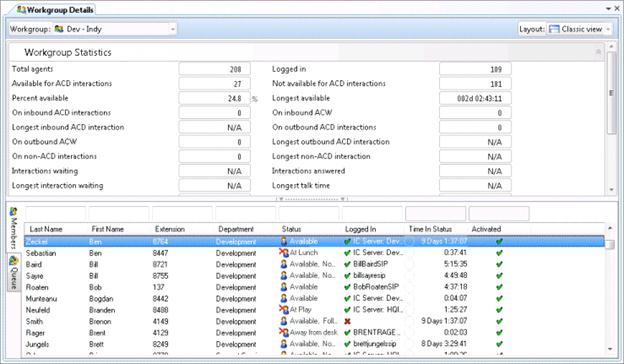Toggle the Activated checkmark for Bogdan Munteanu
The image size is (624, 364).
pos(499,298)
